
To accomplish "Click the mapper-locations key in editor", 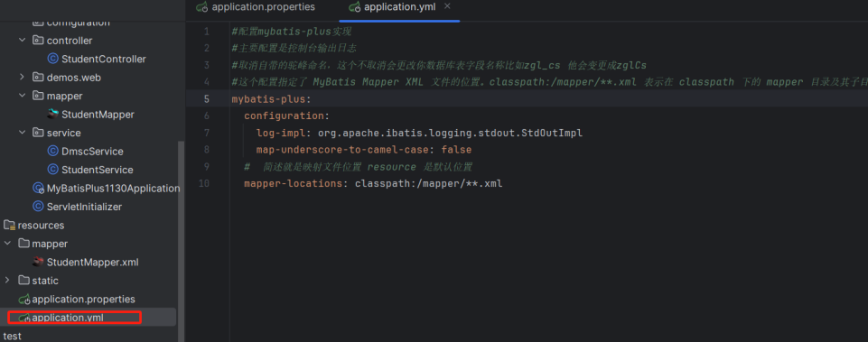I will 294,183.
